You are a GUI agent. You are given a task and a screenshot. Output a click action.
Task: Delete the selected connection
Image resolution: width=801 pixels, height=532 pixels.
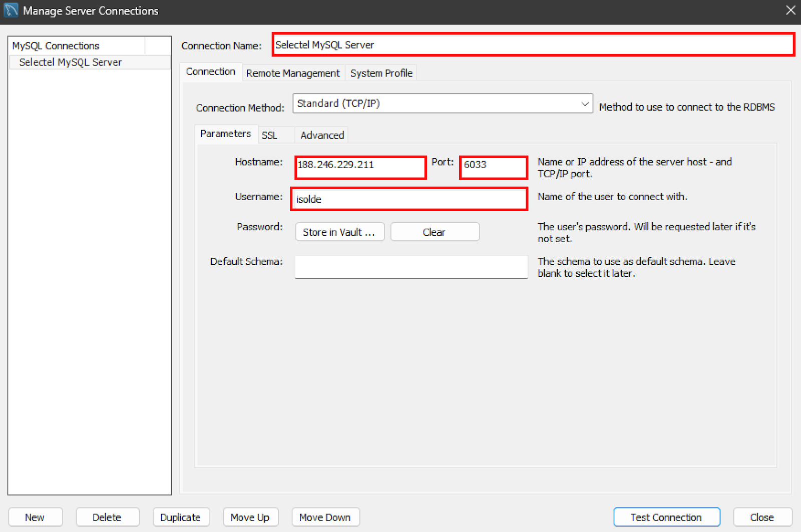pyautogui.click(x=107, y=517)
